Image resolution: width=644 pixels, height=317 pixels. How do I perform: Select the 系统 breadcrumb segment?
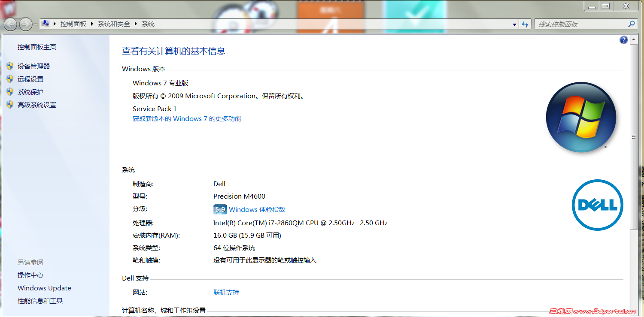coord(148,24)
